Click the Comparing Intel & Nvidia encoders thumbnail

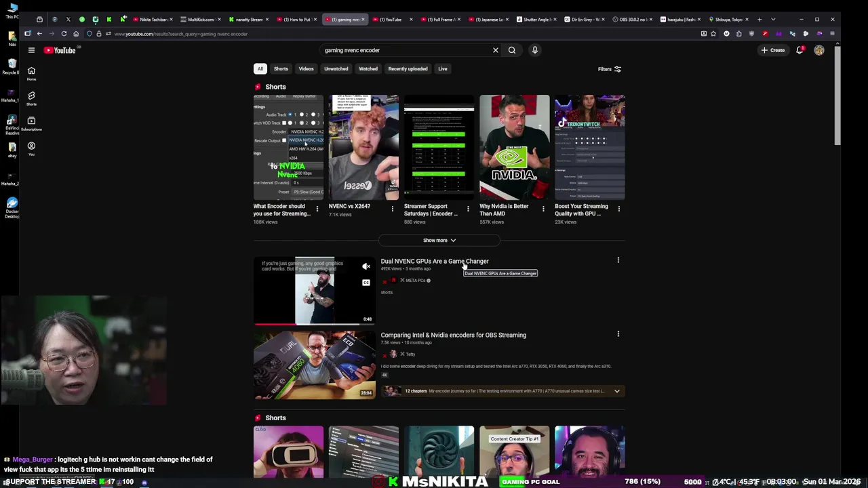coord(314,365)
